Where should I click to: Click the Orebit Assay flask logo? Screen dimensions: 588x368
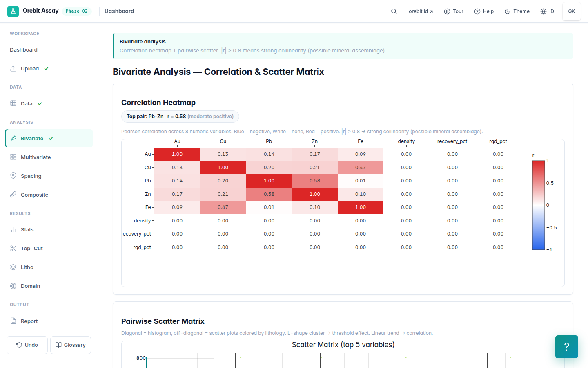tap(13, 11)
